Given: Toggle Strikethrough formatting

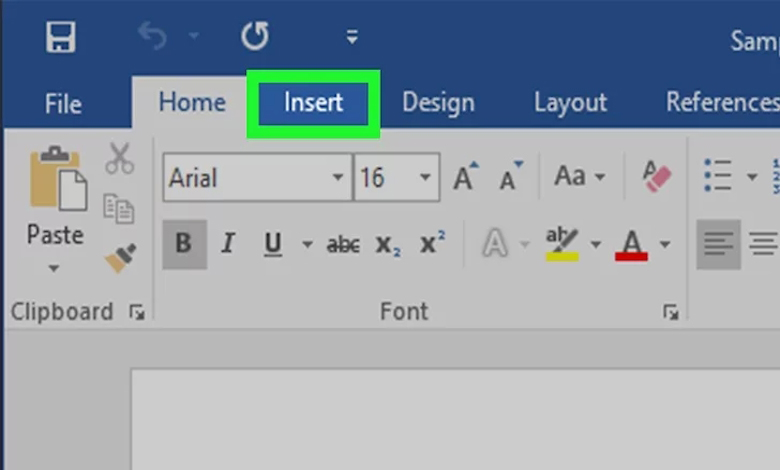Looking at the screenshot, I should tap(343, 243).
